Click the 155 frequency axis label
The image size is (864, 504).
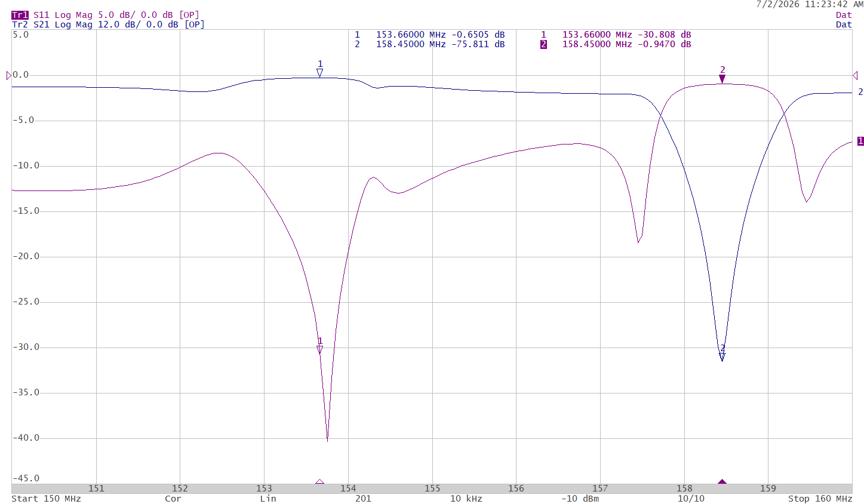click(x=432, y=488)
